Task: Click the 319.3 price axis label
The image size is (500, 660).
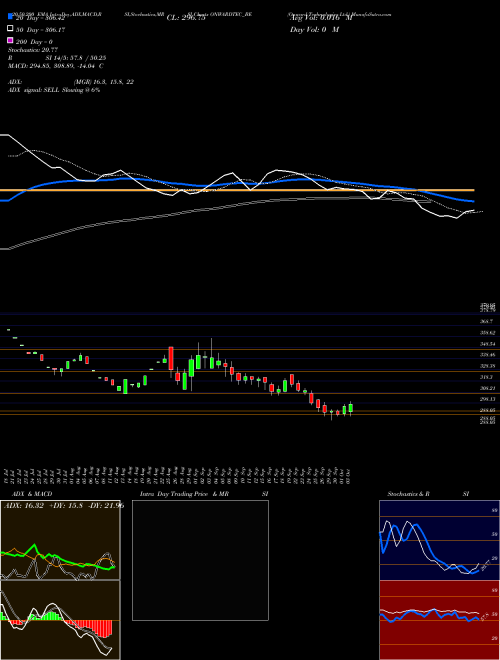Action: [x=487, y=377]
